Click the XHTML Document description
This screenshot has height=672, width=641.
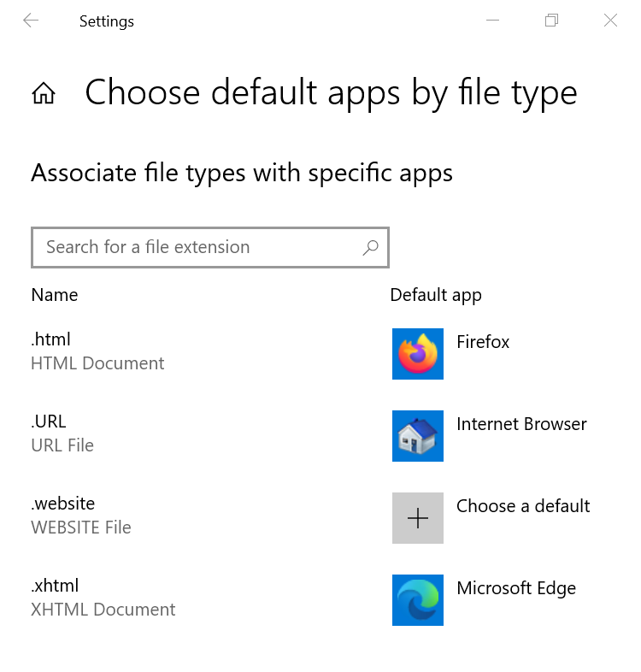[103, 610]
